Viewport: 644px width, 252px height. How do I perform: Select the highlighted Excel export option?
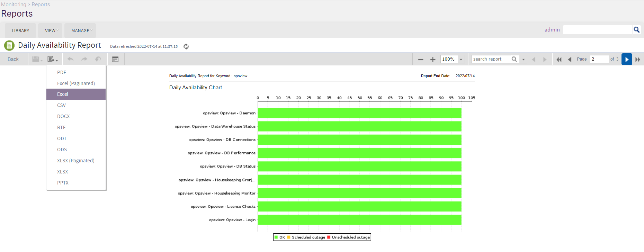tap(76, 94)
